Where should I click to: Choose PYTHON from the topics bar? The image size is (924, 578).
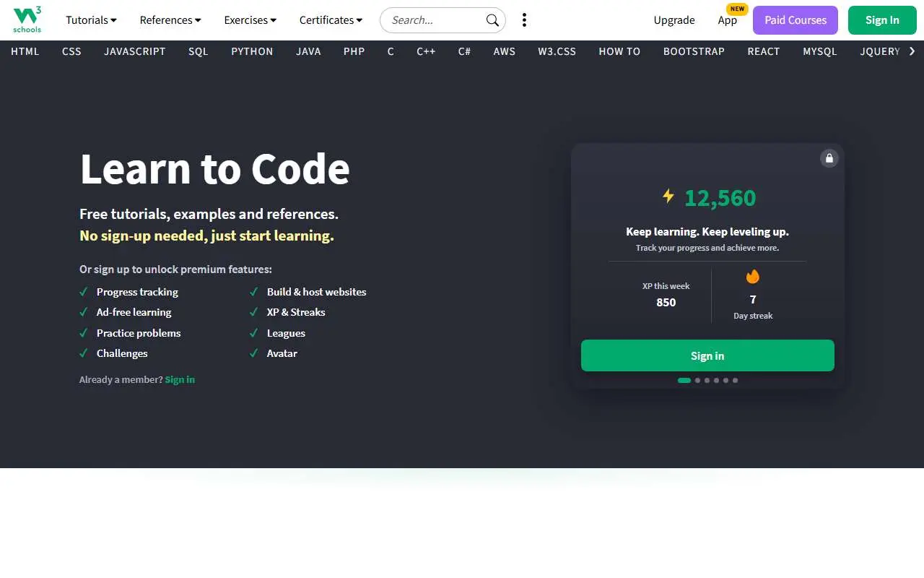pos(252,51)
